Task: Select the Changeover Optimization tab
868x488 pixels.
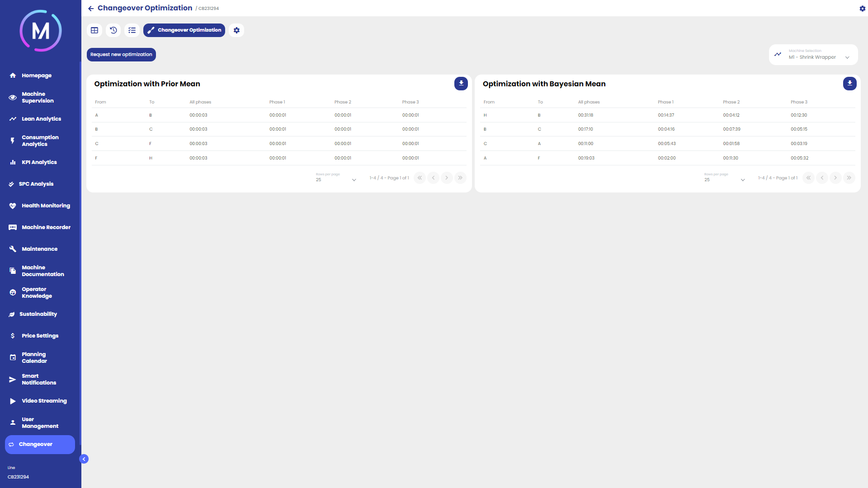Action: (184, 30)
